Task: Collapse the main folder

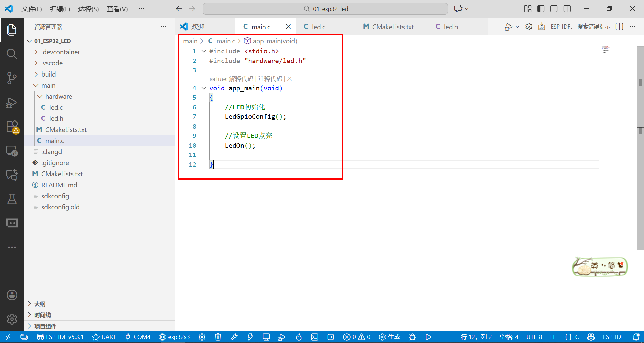Action: point(36,85)
